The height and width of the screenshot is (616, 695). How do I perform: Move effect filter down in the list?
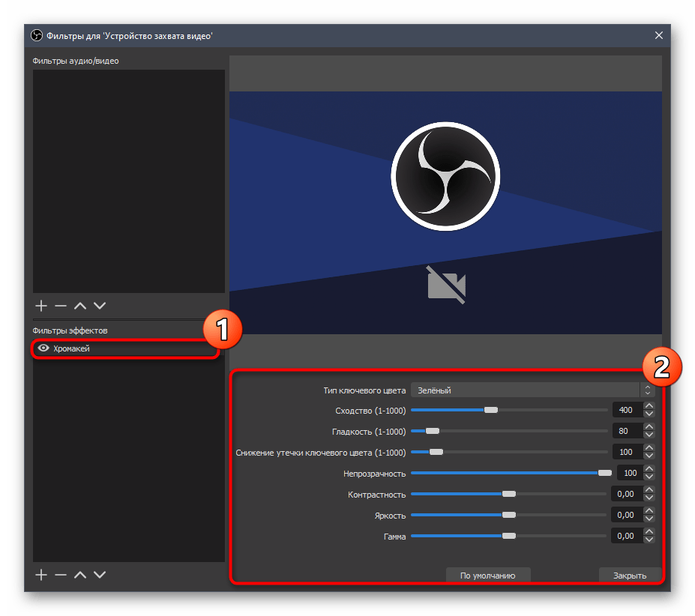100,575
